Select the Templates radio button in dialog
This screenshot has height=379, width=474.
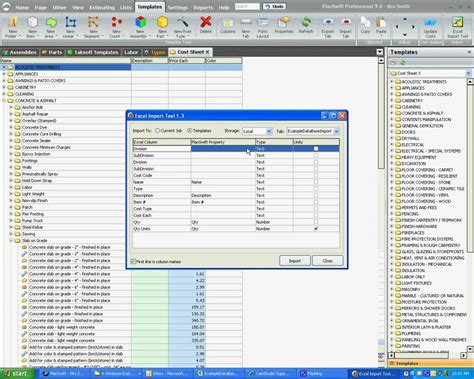(190, 131)
